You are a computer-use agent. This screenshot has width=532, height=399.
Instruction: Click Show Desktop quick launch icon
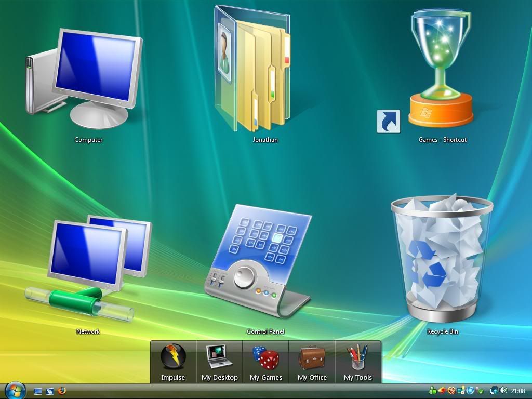pyautogui.click(x=38, y=391)
